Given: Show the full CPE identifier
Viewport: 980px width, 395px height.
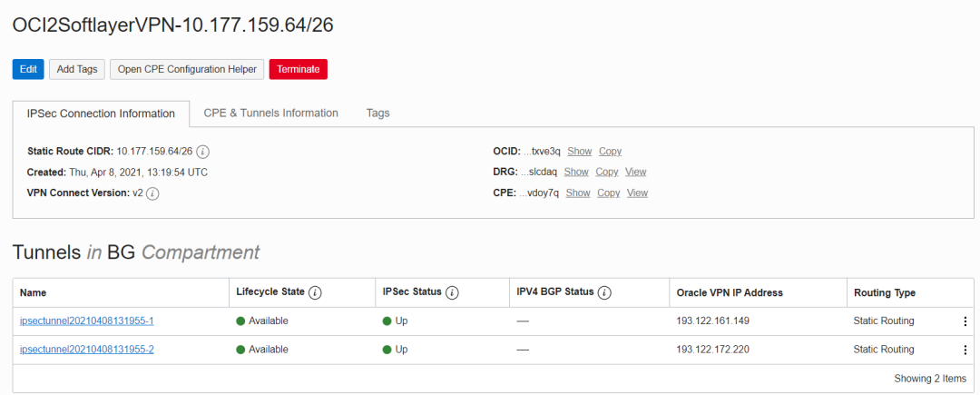Looking at the screenshot, I should 578,193.
